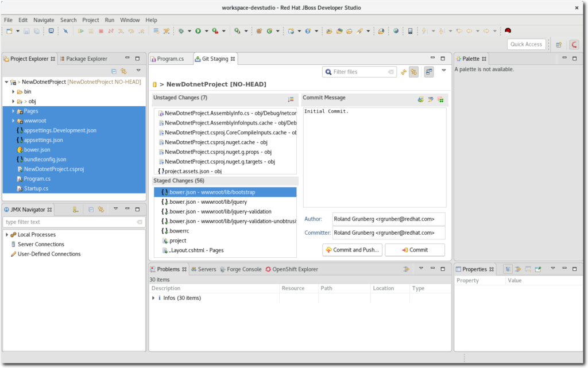This screenshot has height=368, width=588.
Task: Open a new wizard with the New toolbar icon
Action: pyautogui.click(x=9, y=31)
